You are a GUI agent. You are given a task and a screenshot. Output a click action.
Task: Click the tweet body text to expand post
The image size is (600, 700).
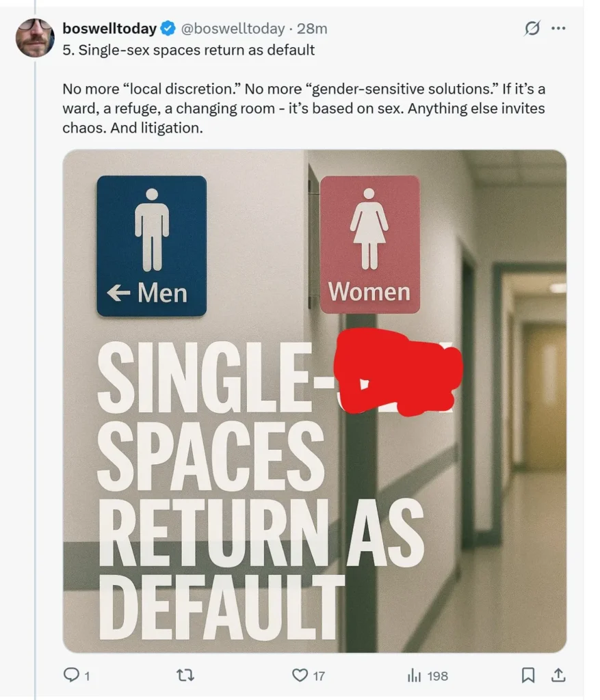304,109
